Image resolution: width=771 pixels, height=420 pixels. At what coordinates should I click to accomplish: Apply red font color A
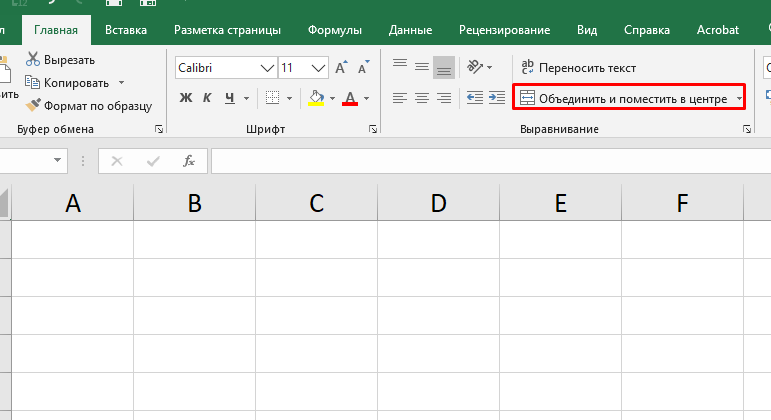click(350, 98)
